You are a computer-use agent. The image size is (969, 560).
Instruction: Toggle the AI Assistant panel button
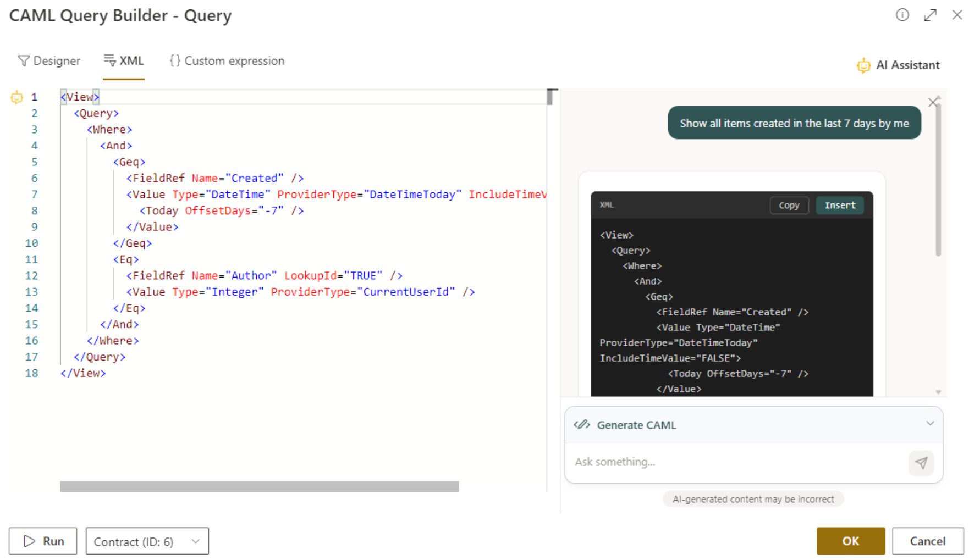click(x=898, y=65)
